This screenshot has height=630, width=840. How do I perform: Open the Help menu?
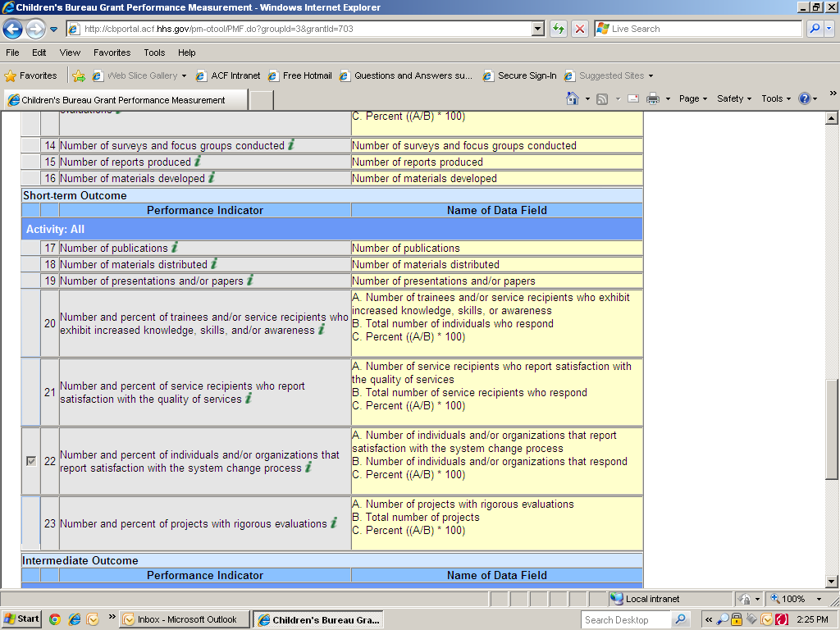(186, 52)
